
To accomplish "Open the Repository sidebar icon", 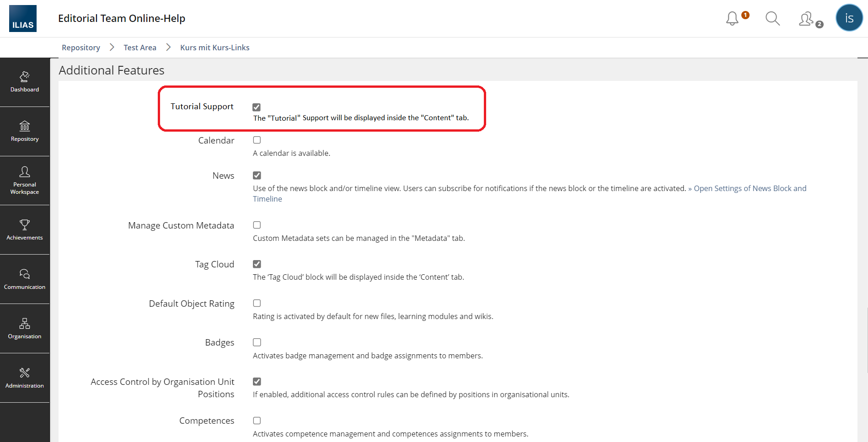I will pos(25,131).
